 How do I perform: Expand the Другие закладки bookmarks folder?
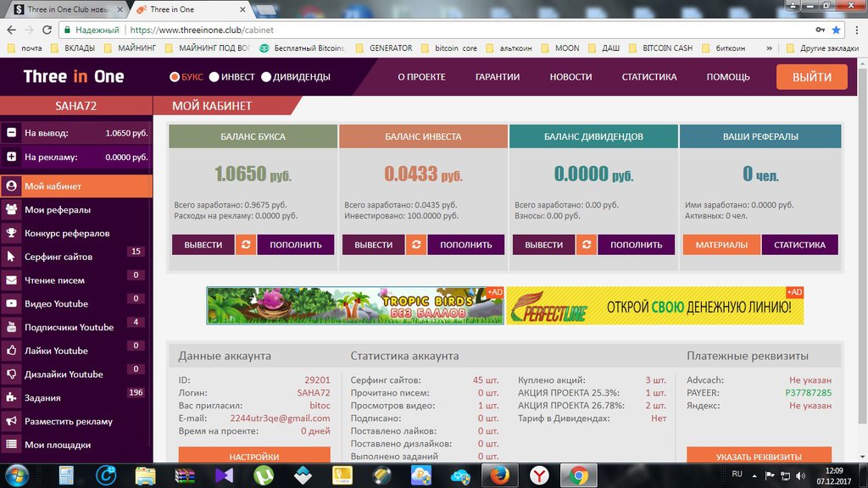tap(827, 48)
